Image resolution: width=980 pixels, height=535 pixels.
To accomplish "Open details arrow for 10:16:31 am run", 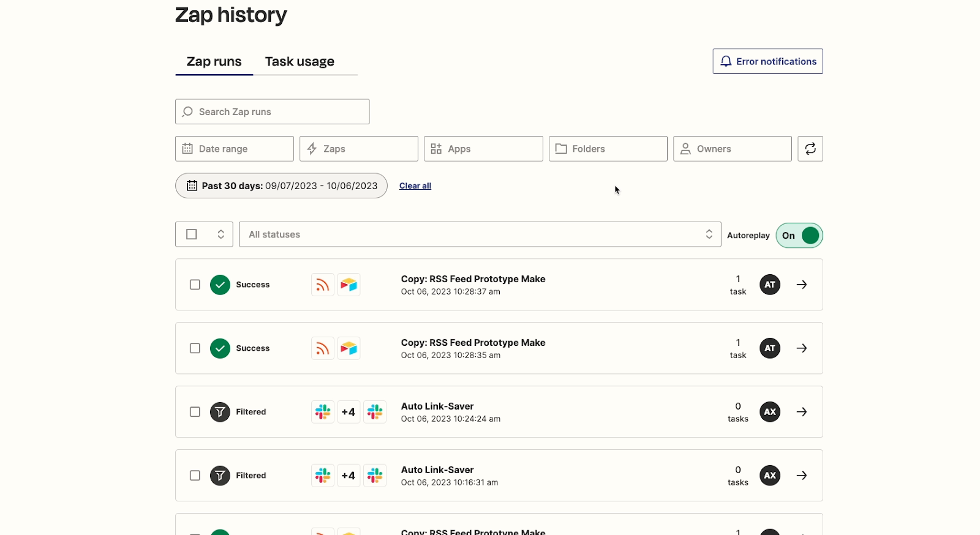I will 802,476.
